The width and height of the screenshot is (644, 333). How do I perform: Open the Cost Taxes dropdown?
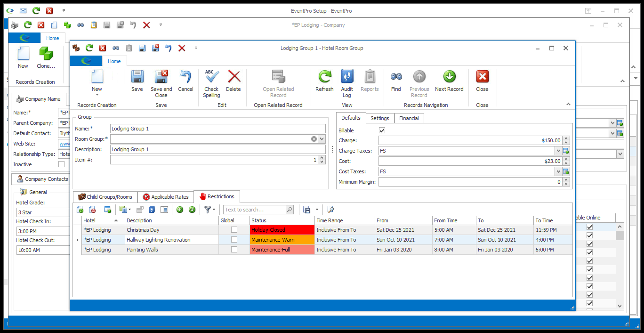(x=558, y=171)
